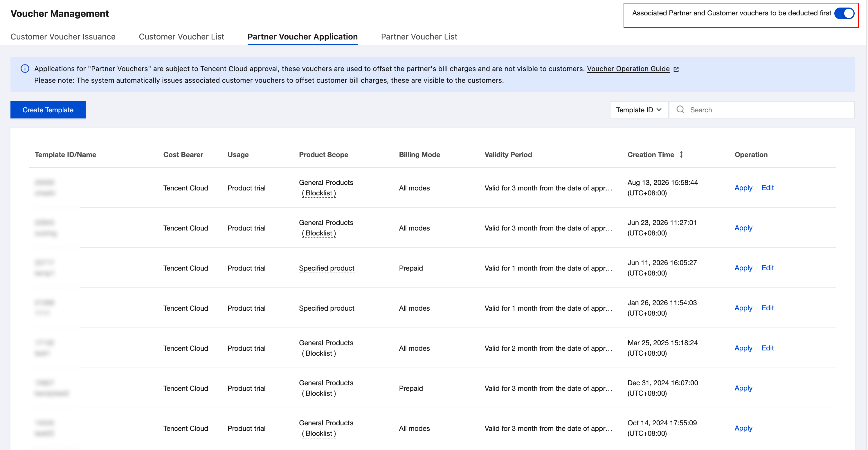Screen dimensions: 868x450
Task: Click the Validity Period column header
Action: click(x=508, y=155)
